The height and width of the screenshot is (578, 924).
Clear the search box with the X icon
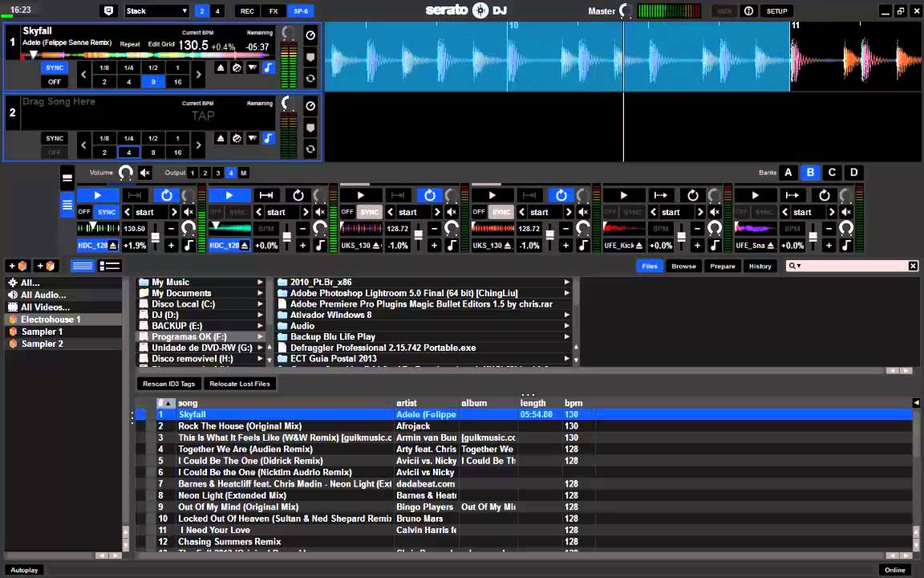pyautogui.click(x=913, y=266)
